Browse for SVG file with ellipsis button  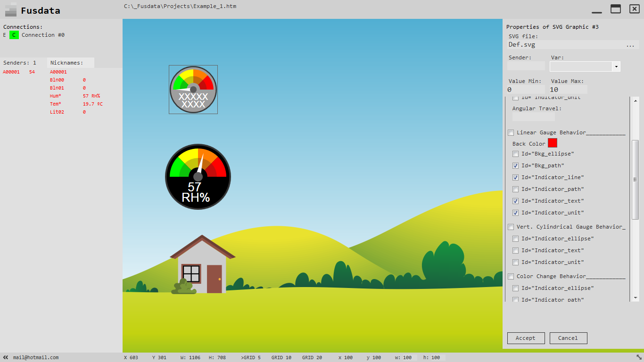(x=630, y=45)
